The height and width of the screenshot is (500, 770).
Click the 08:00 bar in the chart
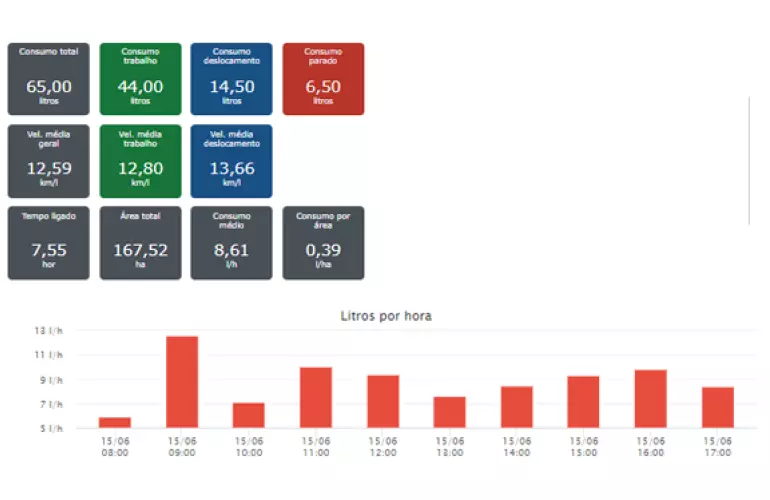coord(115,422)
